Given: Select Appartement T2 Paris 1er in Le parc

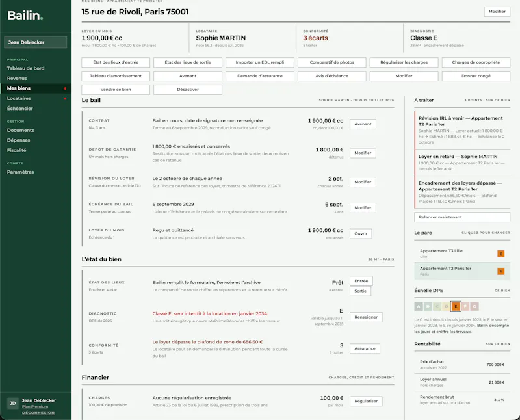Looking at the screenshot, I should [x=462, y=271].
